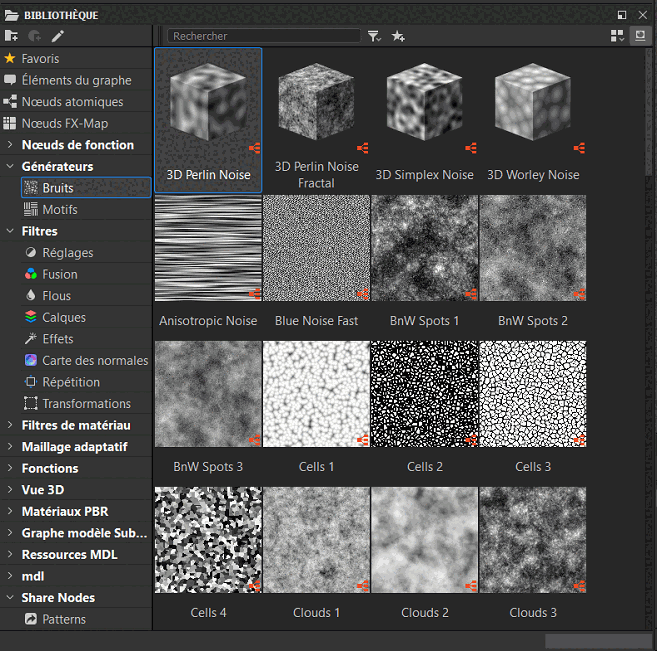Collapse the Générateurs tree section
This screenshot has width=657, height=651.
[10, 166]
